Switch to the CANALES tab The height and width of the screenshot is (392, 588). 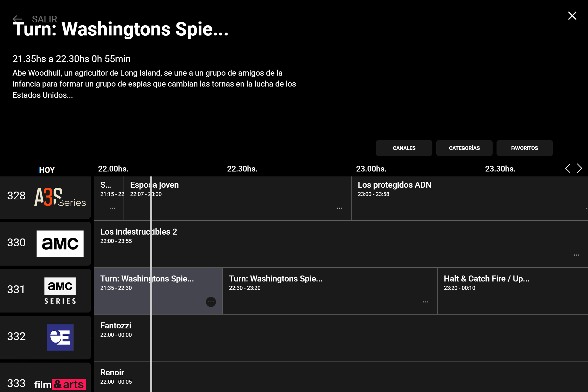pyautogui.click(x=404, y=148)
